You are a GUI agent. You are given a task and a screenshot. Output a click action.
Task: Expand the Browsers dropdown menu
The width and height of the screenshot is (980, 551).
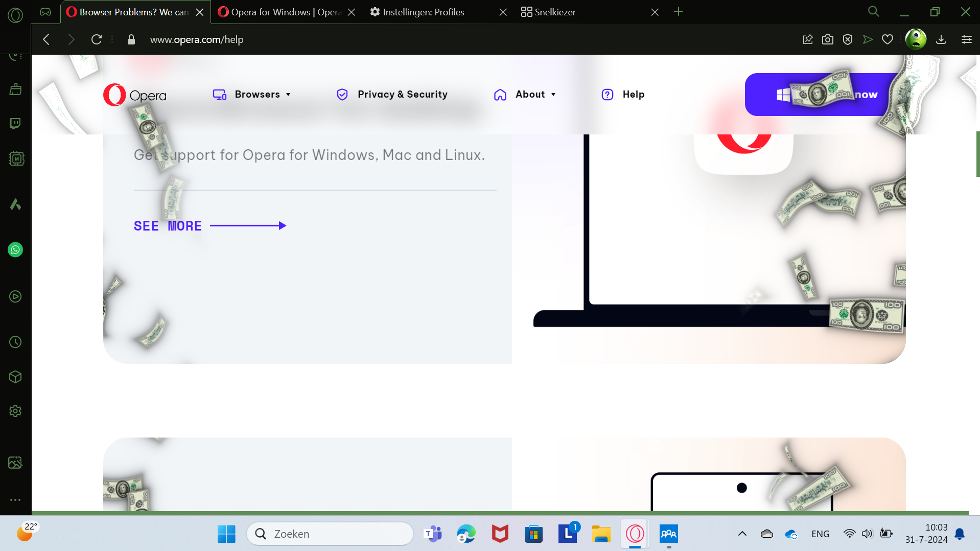point(252,95)
